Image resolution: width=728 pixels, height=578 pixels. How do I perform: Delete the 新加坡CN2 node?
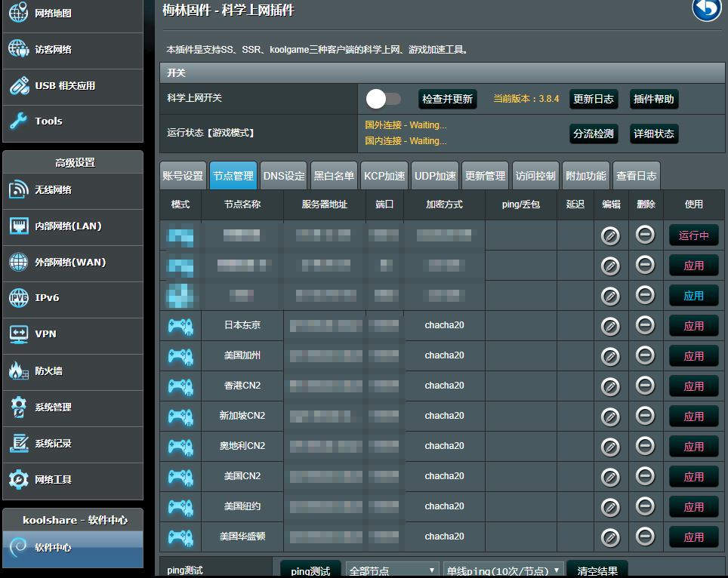tap(645, 415)
